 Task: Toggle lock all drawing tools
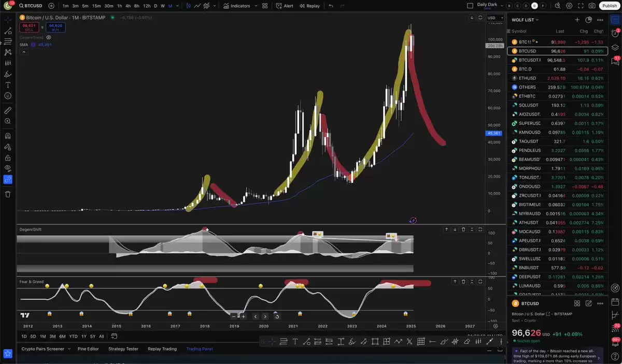(8, 157)
